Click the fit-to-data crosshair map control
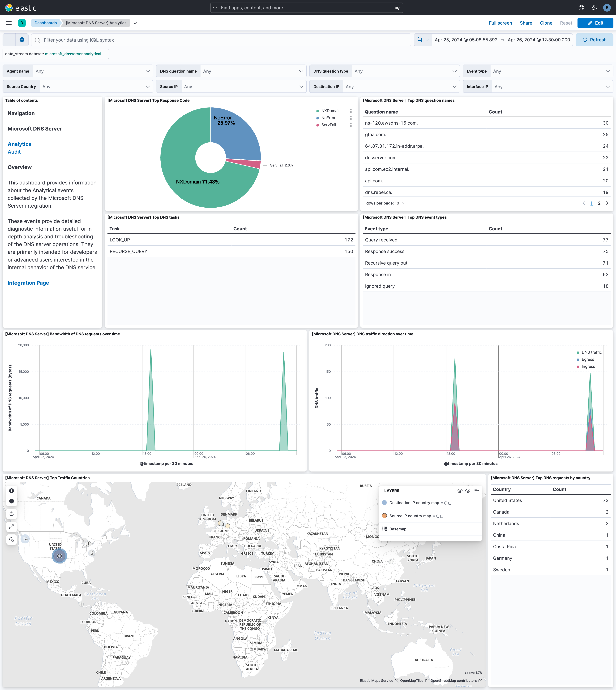The image size is (616, 690). [x=11, y=514]
